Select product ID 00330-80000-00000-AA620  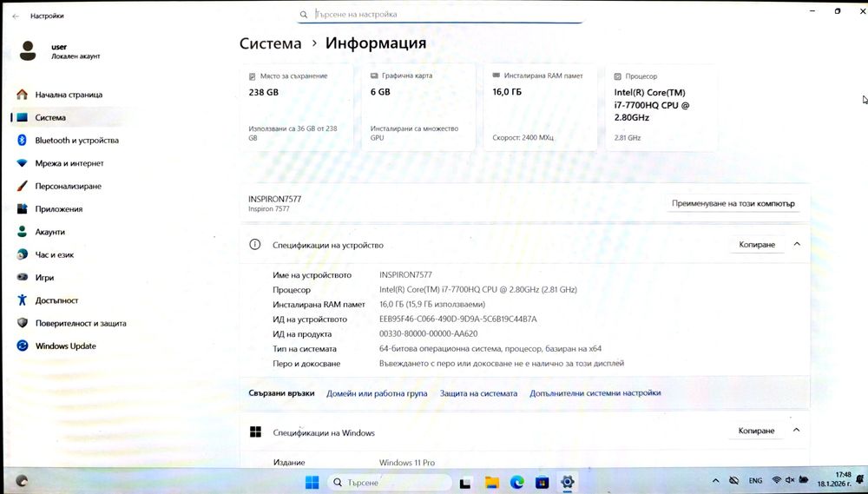(429, 334)
